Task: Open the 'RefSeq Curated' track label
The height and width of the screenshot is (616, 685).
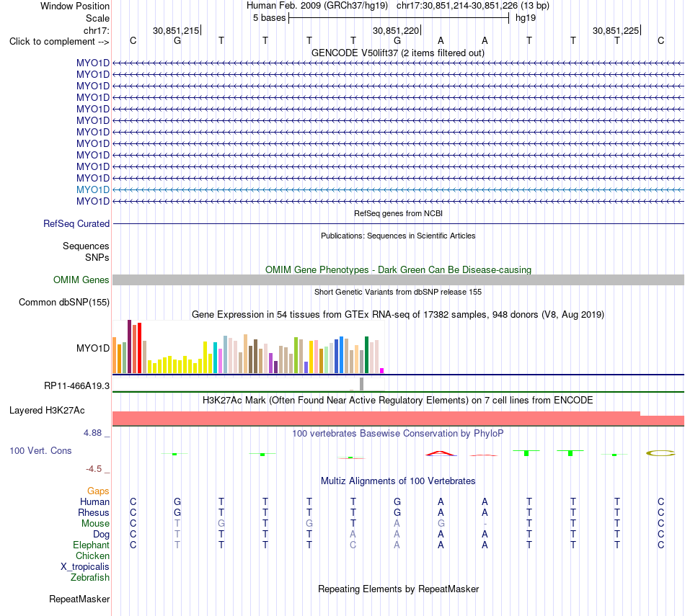Action: tap(76, 223)
